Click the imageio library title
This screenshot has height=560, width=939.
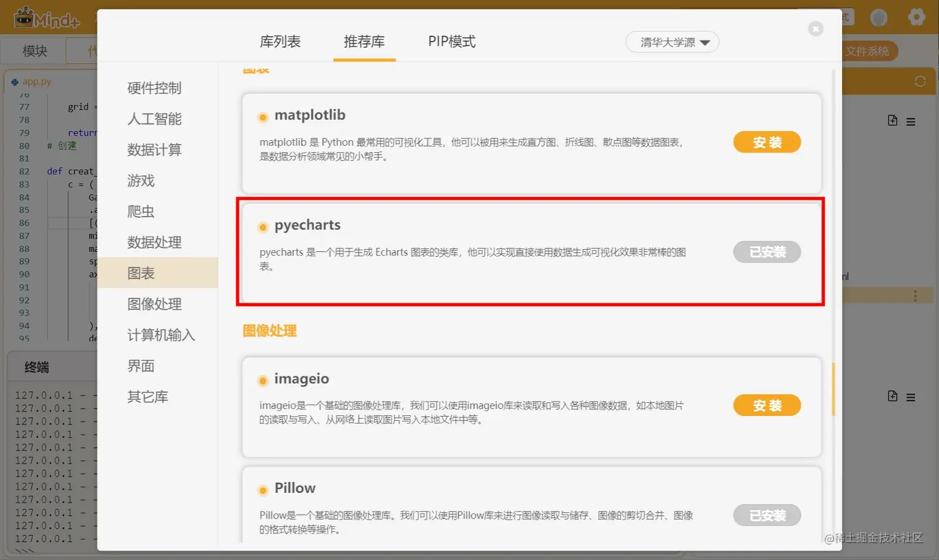(302, 378)
